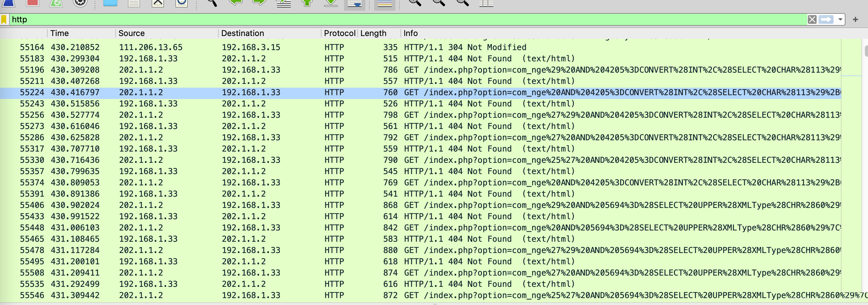Select packet 55495 row

pos(421,261)
